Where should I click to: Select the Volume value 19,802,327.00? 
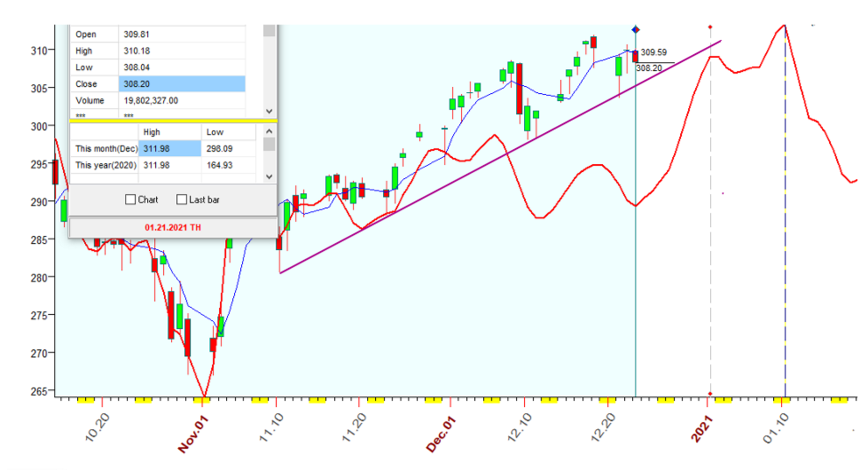point(182,101)
